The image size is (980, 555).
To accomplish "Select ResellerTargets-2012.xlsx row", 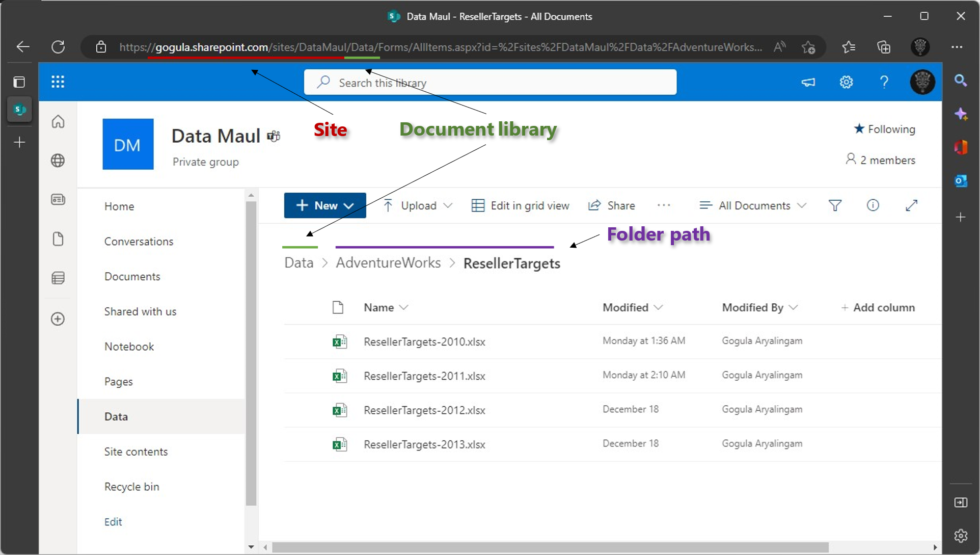I will coord(612,410).
